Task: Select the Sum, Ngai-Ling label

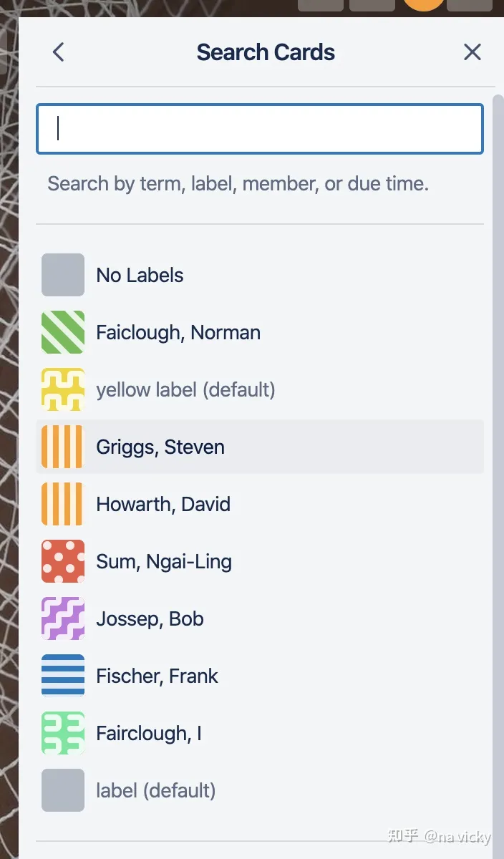Action: (260, 561)
